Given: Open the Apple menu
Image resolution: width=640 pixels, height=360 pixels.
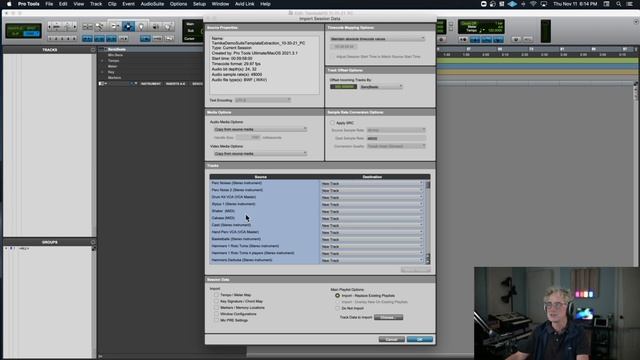Looking at the screenshot, I should click(9, 4).
